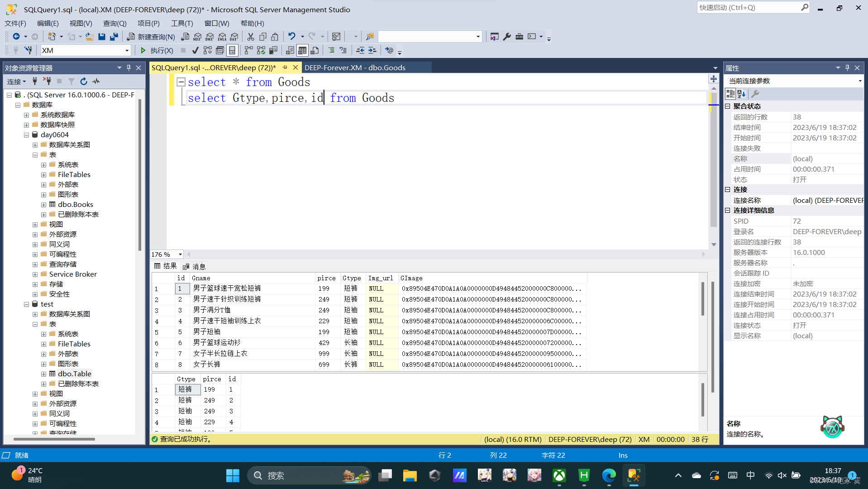Switch to the DEEP-Forever.XM - dbo.Goods tab
Screen dimensions: 868x489
356,67
